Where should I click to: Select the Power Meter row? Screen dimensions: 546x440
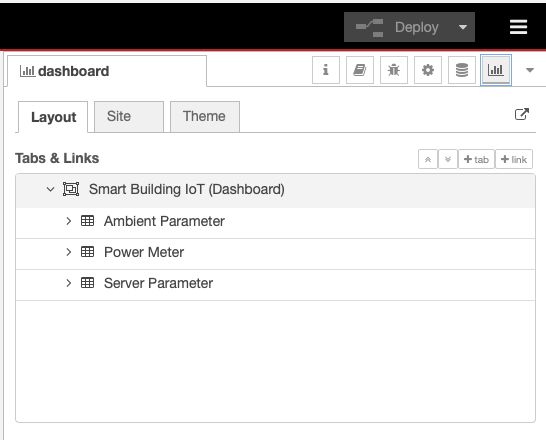[x=275, y=254]
